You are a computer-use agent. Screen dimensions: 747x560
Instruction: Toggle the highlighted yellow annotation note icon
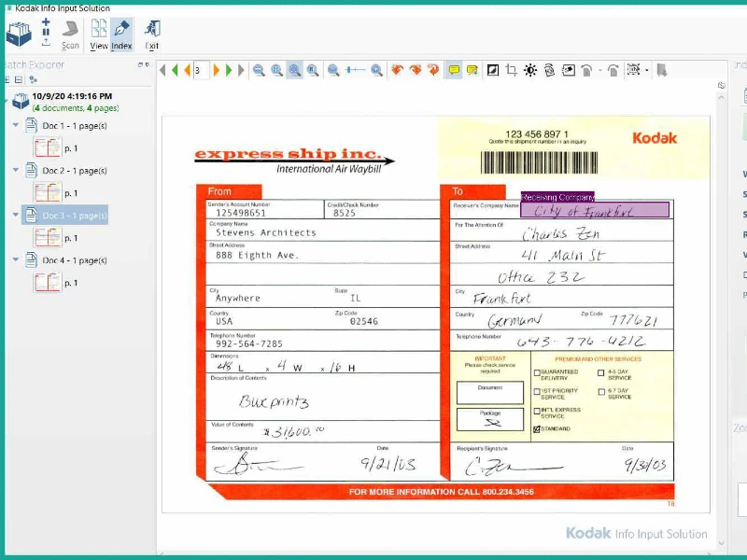tap(454, 71)
